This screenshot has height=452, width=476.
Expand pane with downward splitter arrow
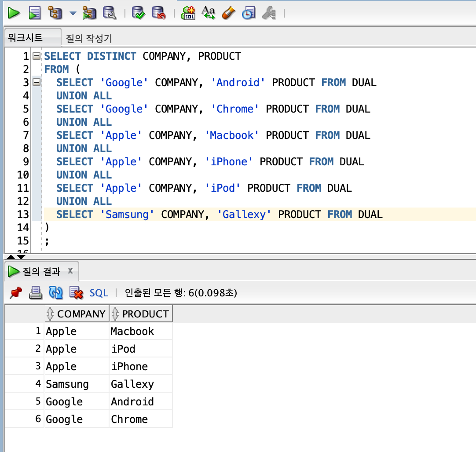coord(21,257)
